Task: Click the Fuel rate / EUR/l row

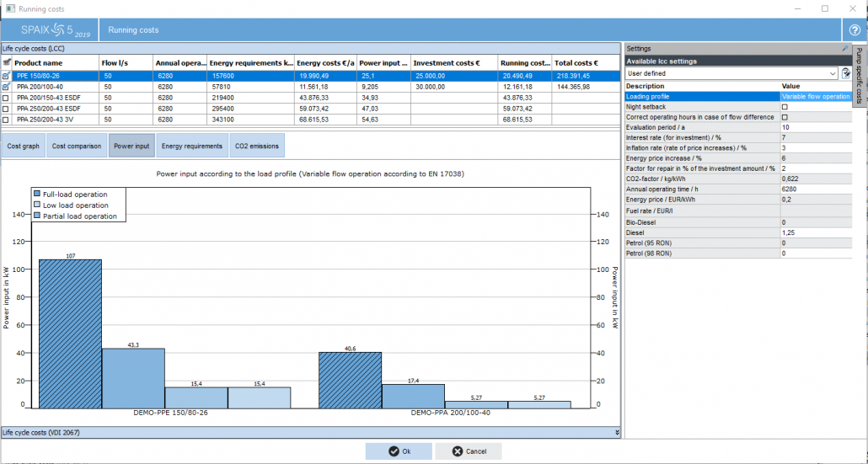Action: [x=738, y=211]
